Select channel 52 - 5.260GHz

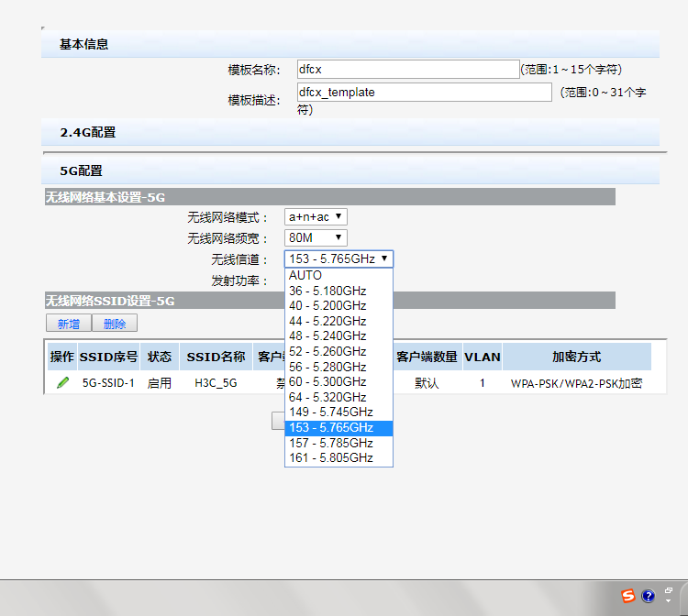[x=338, y=351]
